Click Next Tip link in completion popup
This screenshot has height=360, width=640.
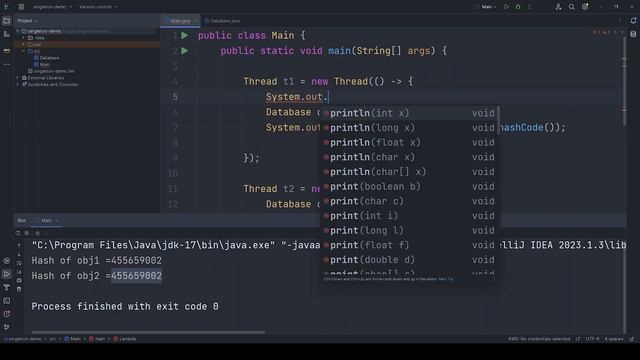click(446, 279)
